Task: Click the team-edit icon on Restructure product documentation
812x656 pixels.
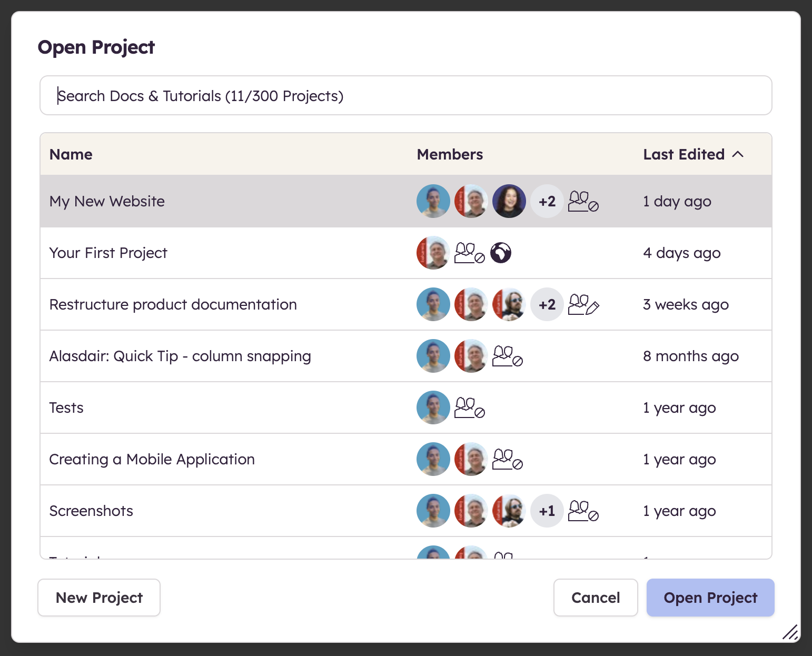Action: pyautogui.click(x=583, y=305)
